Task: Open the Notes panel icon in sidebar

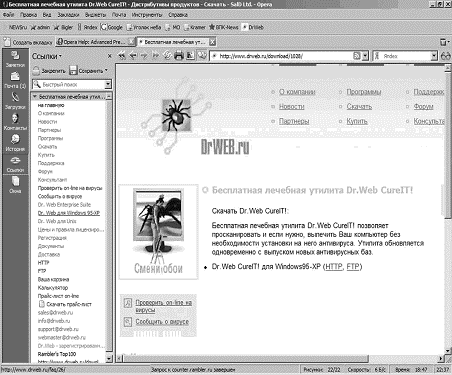Action: (x=15, y=59)
